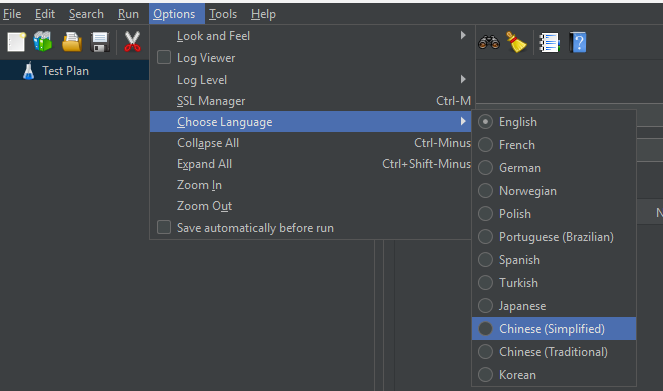The image size is (663, 391).
Task: Click the New test plan icon
Action: 16,42
